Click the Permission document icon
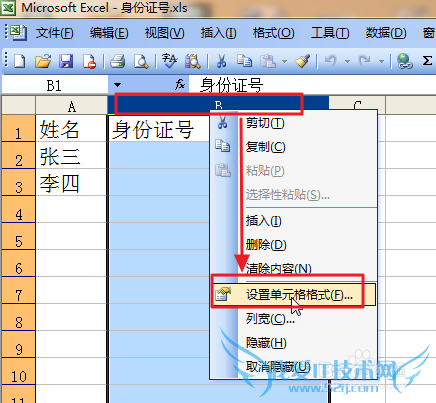This screenshot has height=403, width=436. pyautogui.click(x=89, y=61)
